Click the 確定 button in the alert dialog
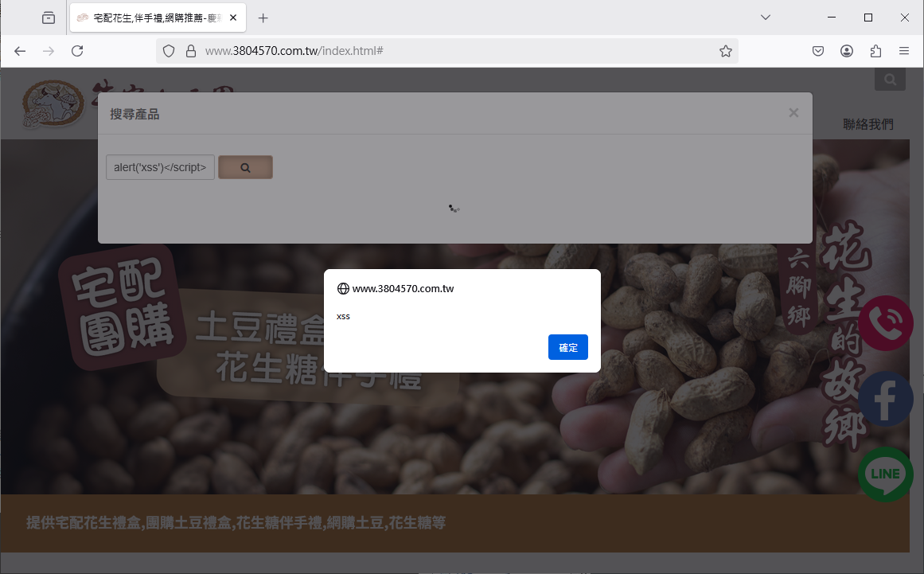Image resolution: width=924 pixels, height=574 pixels. [567, 347]
